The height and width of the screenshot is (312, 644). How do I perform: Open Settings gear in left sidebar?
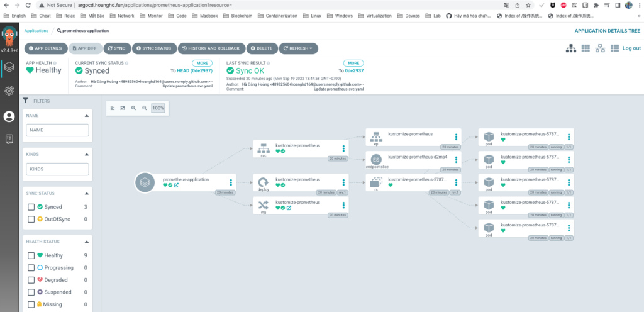[9, 91]
